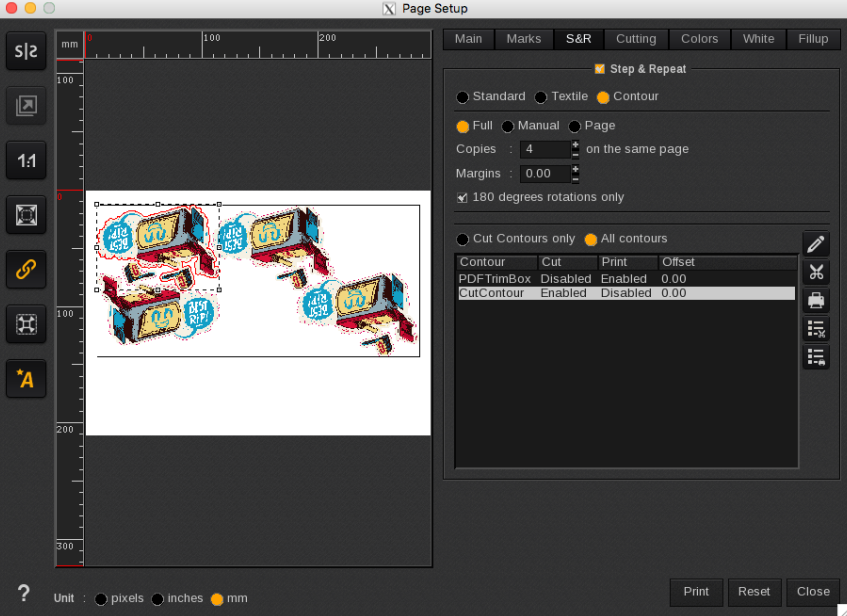Click the orange chain link icon
This screenshot has width=847, height=616.
coord(26,269)
